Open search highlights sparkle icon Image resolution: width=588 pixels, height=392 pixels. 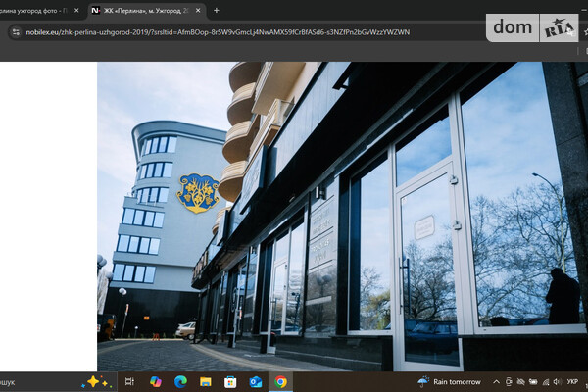tap(97, 381)
